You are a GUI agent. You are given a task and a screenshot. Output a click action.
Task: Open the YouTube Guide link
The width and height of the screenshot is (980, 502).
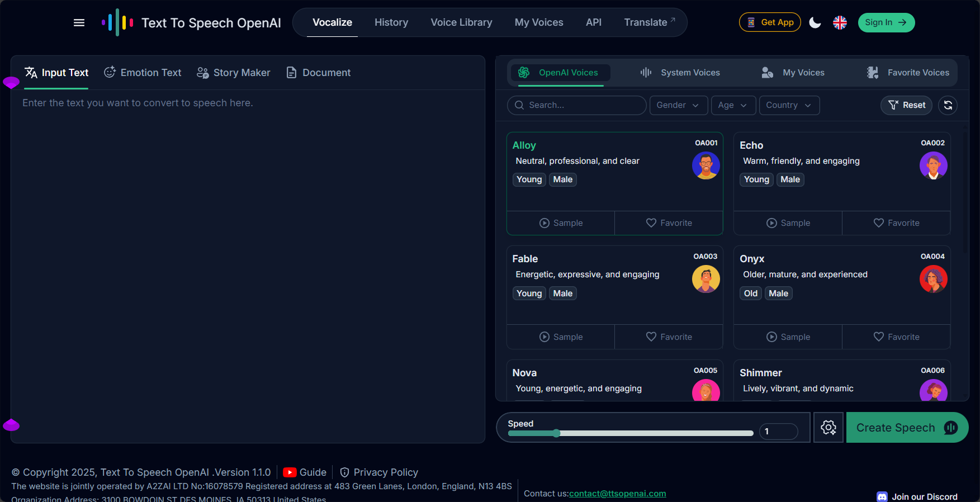pyautogui.click(x=305, y=472)
